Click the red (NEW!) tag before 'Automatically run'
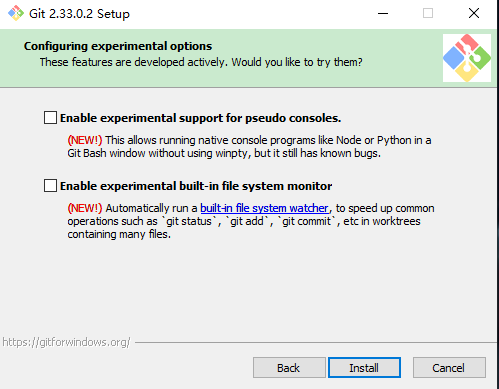The image size is (499, 389). (85, 208)
